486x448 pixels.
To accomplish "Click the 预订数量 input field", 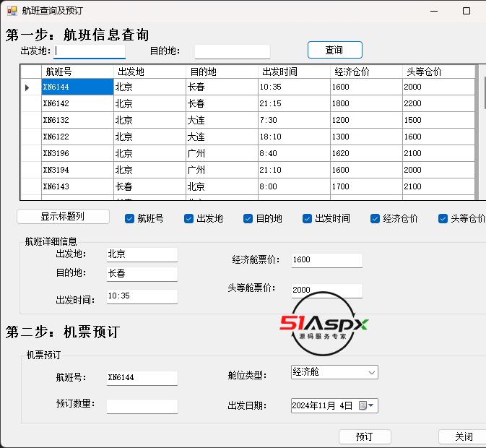I will [x=142, y=406].
